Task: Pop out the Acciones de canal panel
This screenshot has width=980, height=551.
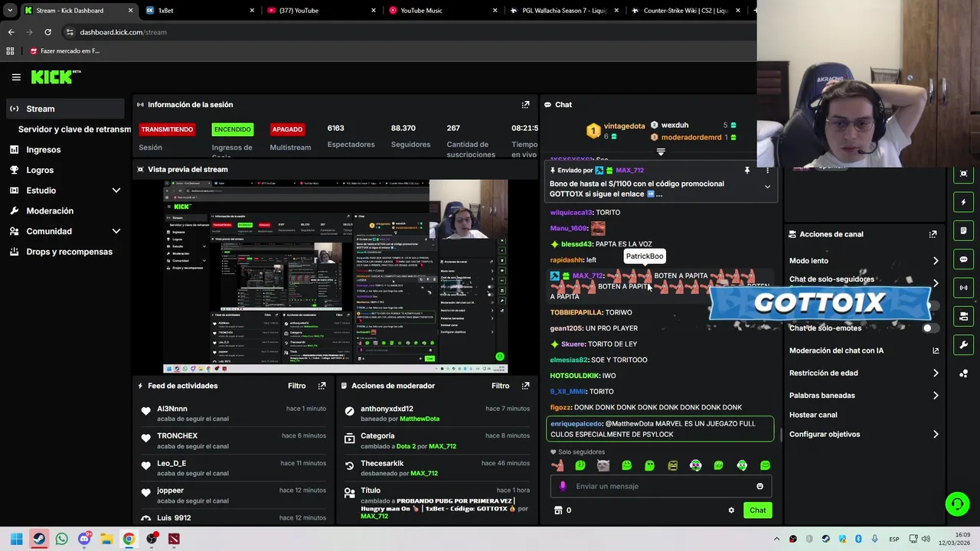Action: 933,234
